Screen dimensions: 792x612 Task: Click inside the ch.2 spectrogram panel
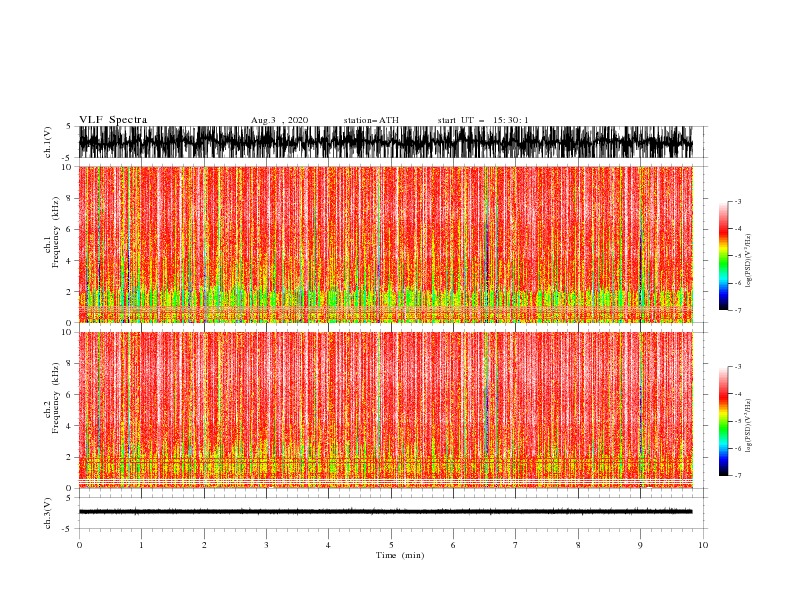coord(385,410)
